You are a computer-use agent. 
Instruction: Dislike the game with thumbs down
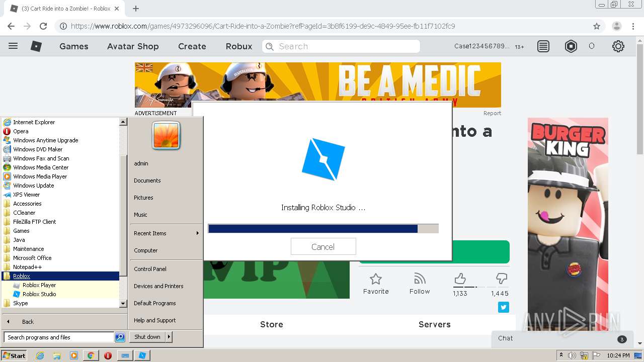click(x=501, y=279)
